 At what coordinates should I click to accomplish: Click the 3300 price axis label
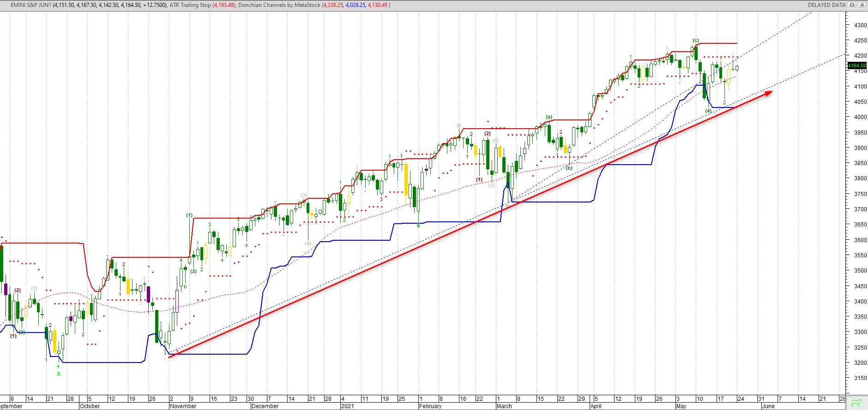point(860,332)
